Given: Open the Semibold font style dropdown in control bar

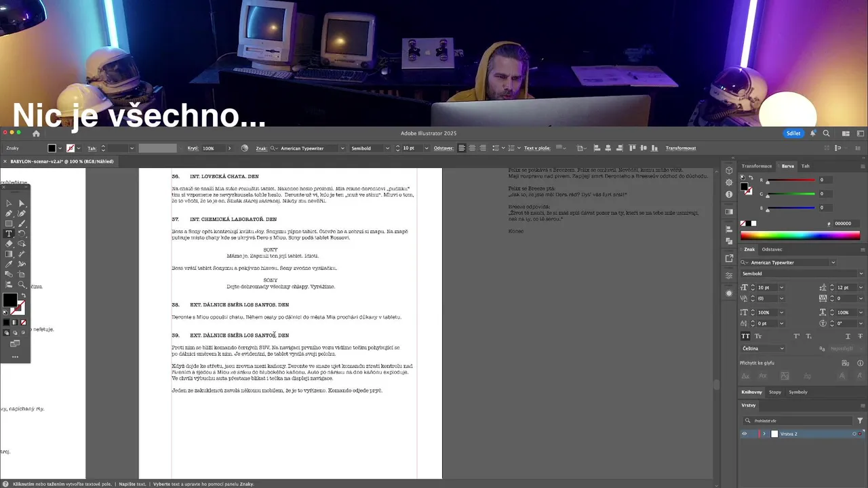Looking at the screenshot, I should 387,148.
